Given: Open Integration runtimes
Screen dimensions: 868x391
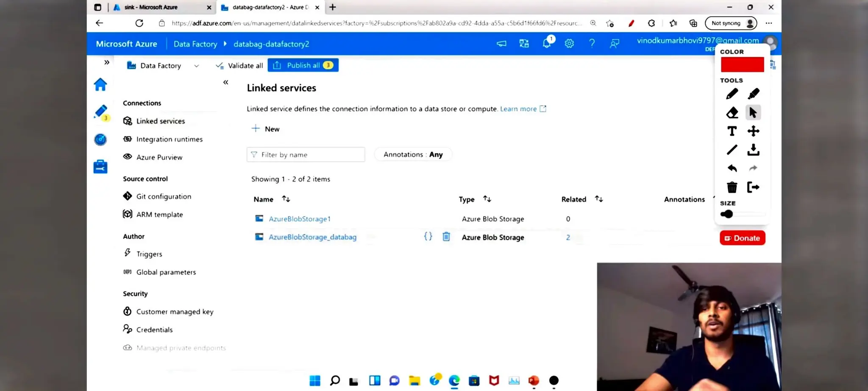Looking at the screenshot, I should click(x=170, y=139).
